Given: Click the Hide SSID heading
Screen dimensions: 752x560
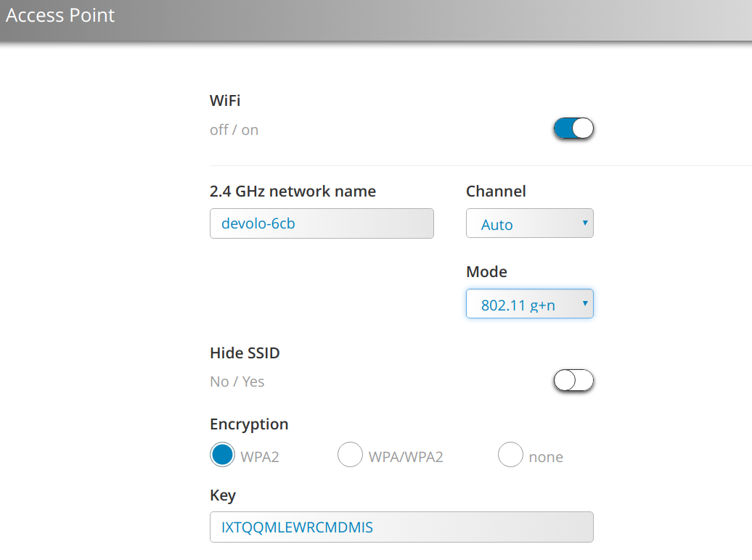Looking at the screenshot, I should (x=245, y=353).
